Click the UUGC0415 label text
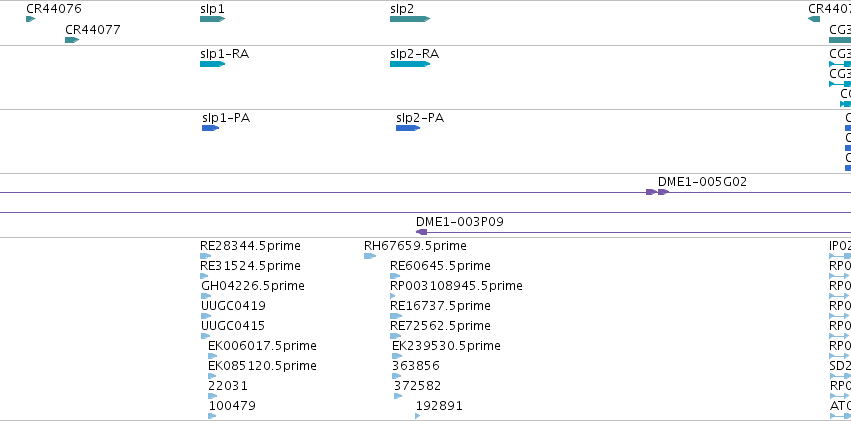851x421 pixels. (x=233, y=327)
